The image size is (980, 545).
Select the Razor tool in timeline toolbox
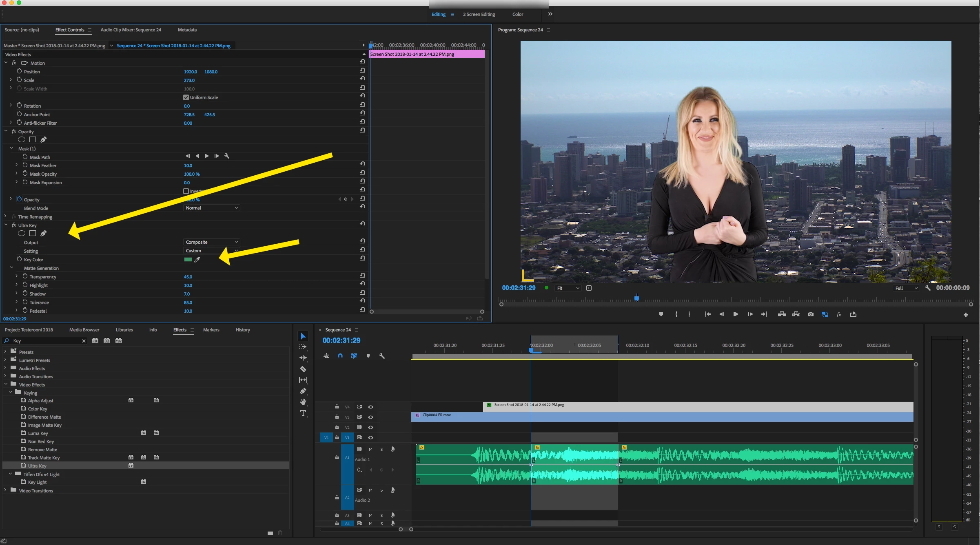tap(303, 369)
